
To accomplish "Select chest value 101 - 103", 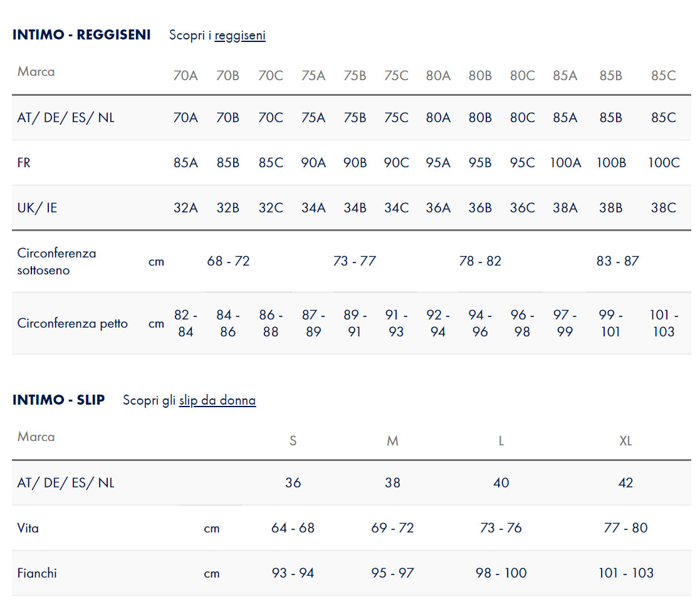I will (x=664, y=323).
